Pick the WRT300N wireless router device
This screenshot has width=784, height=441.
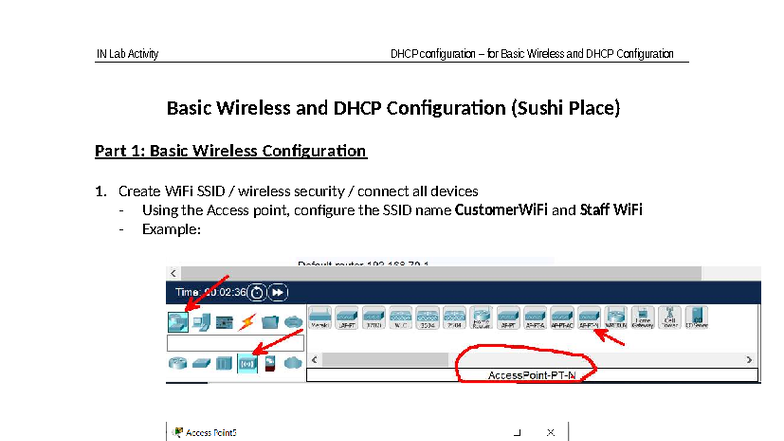click(x=616, y=318)
